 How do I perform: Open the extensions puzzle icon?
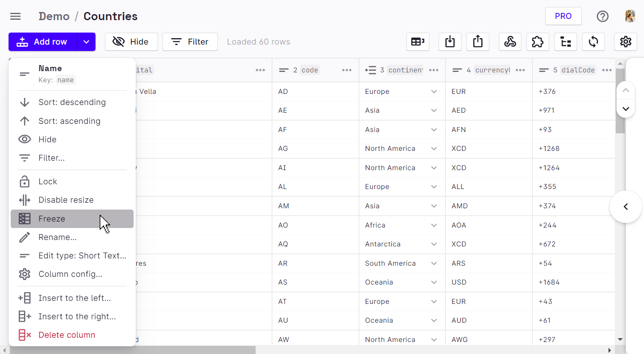(x=537, y=42)
